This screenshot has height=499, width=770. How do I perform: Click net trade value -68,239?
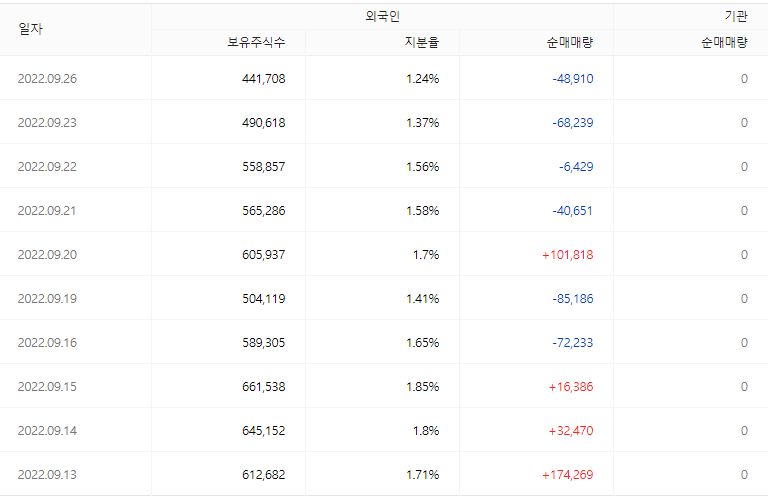click(x=573, y=122)
